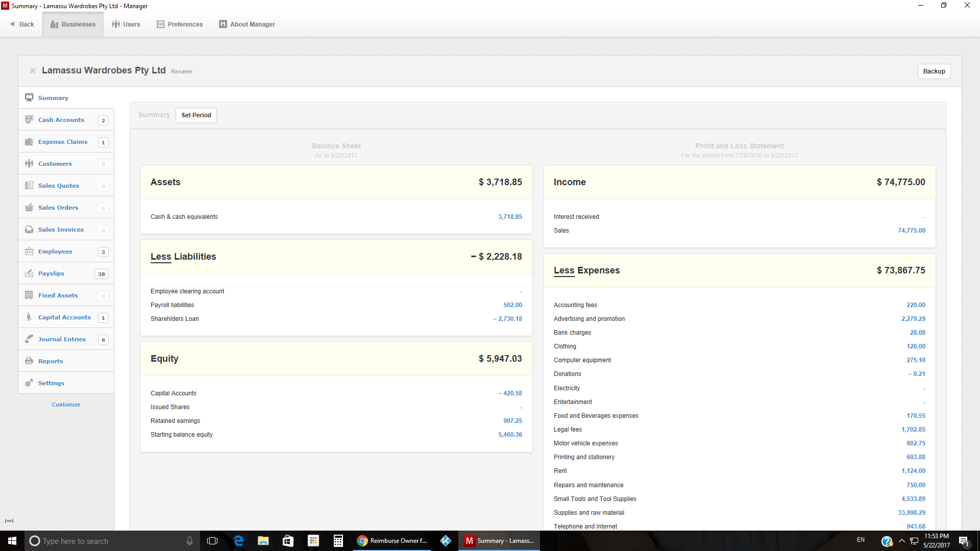980x551 pixels.
Task: Open the About Manager tab
Action: tap(247, 24)
